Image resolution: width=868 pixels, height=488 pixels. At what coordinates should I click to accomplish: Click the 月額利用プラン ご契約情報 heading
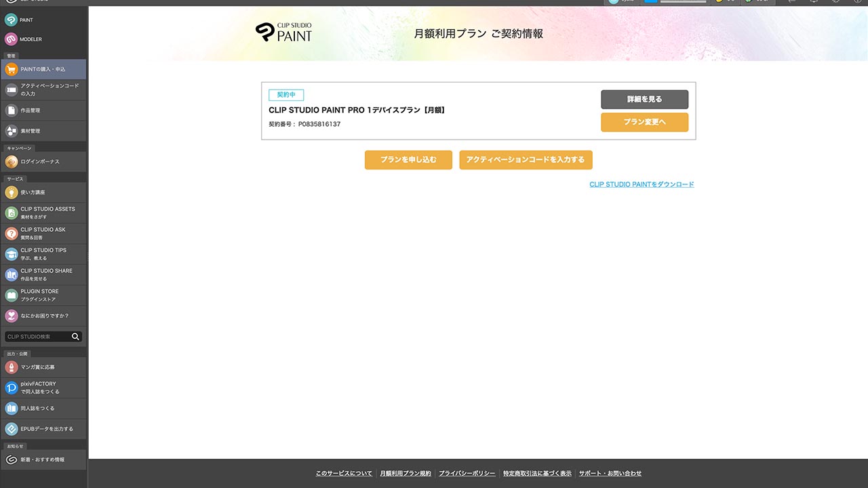pyautogui.click(x=479, y=33)
